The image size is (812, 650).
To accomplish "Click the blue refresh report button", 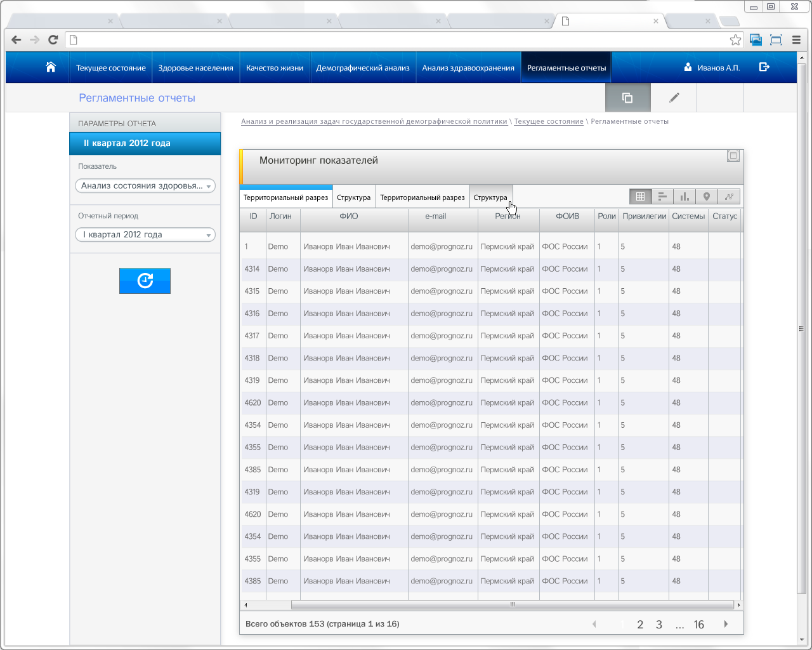I will tap(145, 281).
